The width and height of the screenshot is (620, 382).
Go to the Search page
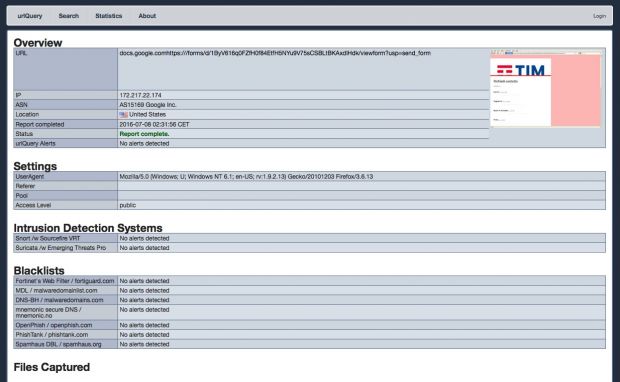point(69,16)
